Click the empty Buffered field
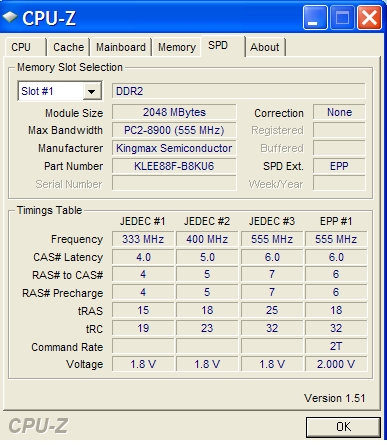387x445 pixels. pos(339,148)
